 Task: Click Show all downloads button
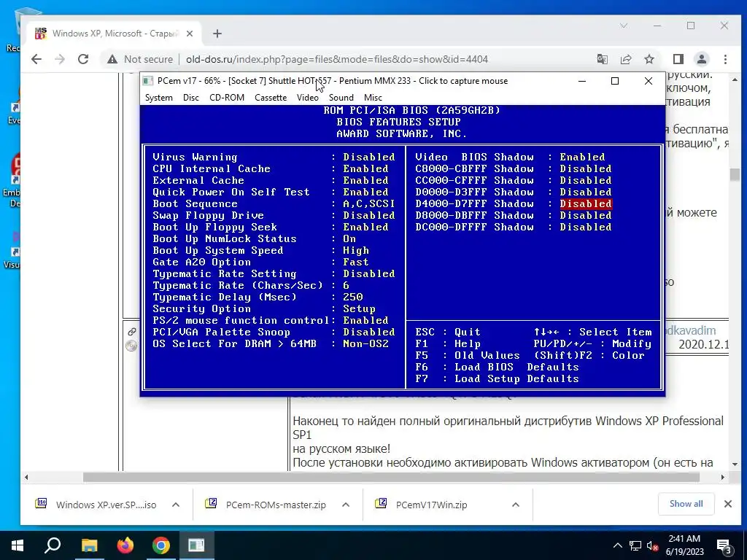(x=686, y=504)
